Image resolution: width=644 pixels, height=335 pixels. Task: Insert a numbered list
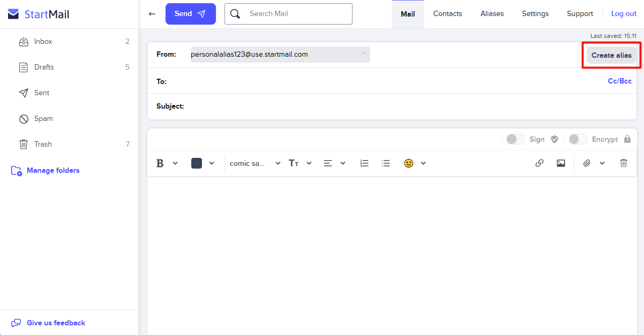364,163
